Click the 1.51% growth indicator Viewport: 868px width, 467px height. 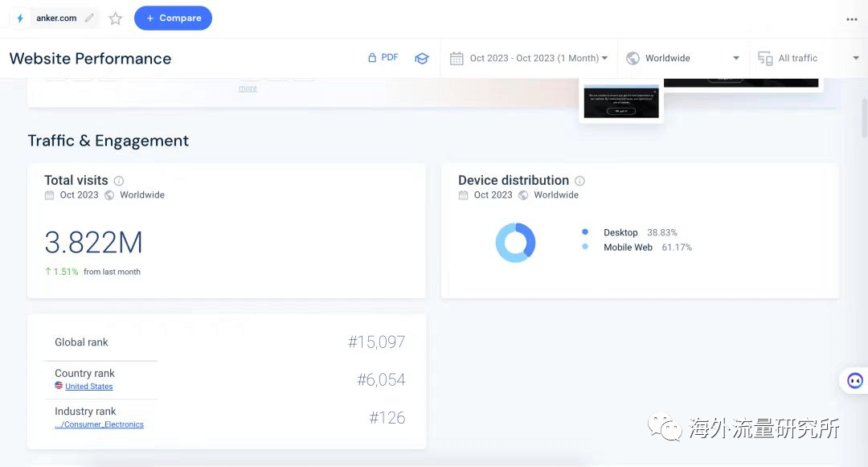point(61,272)
